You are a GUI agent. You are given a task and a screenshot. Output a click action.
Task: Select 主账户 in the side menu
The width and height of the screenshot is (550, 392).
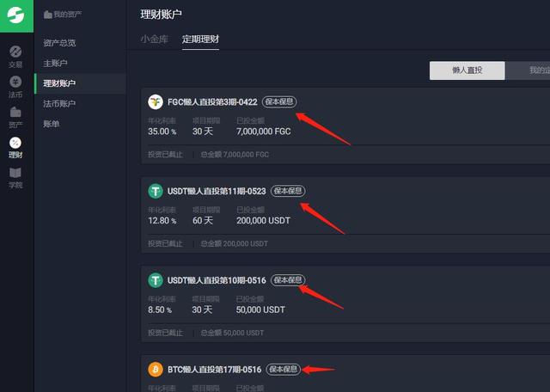point(55,63)
